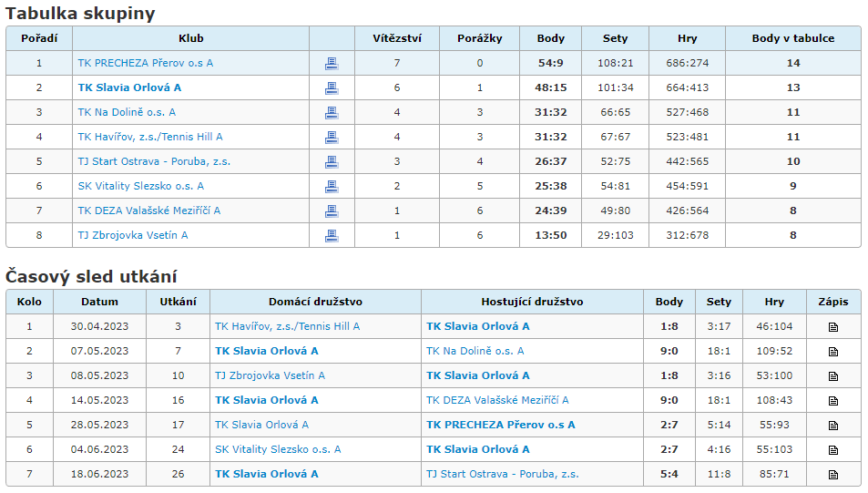This screenshot has width=868, height=493.
Task: Select games value 109:52 in round 2
Action: coord(774,351)
